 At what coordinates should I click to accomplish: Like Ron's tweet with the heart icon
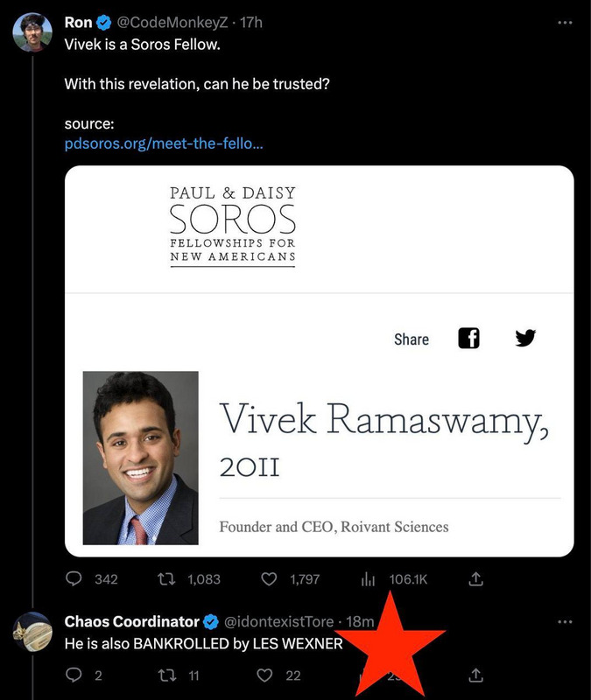coord(271,578)
